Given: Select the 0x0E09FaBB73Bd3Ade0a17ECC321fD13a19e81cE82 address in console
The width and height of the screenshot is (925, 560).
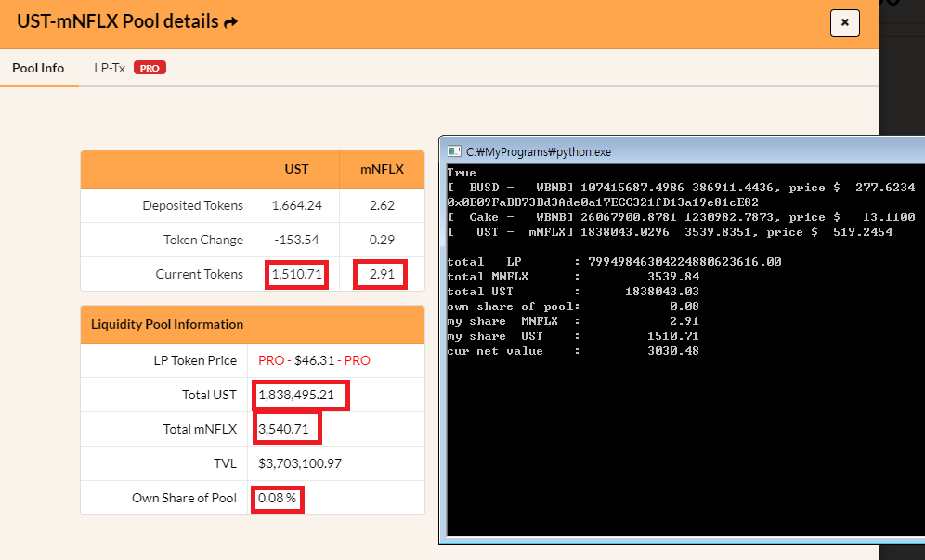Looking at the screenshot, I should (x=603, y=202).
